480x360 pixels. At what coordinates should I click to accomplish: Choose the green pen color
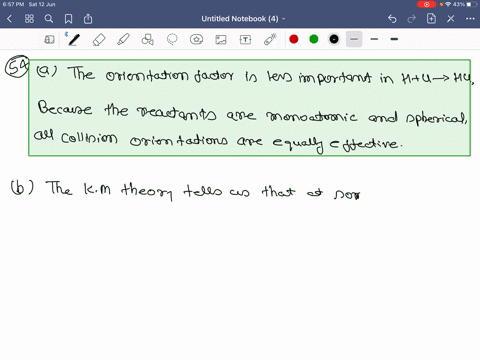314,39
